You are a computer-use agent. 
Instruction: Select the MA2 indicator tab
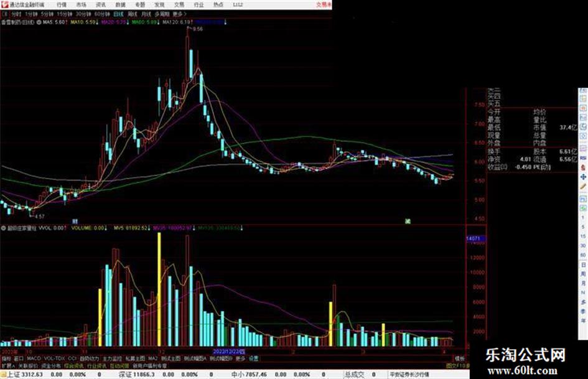pos(152,358)
